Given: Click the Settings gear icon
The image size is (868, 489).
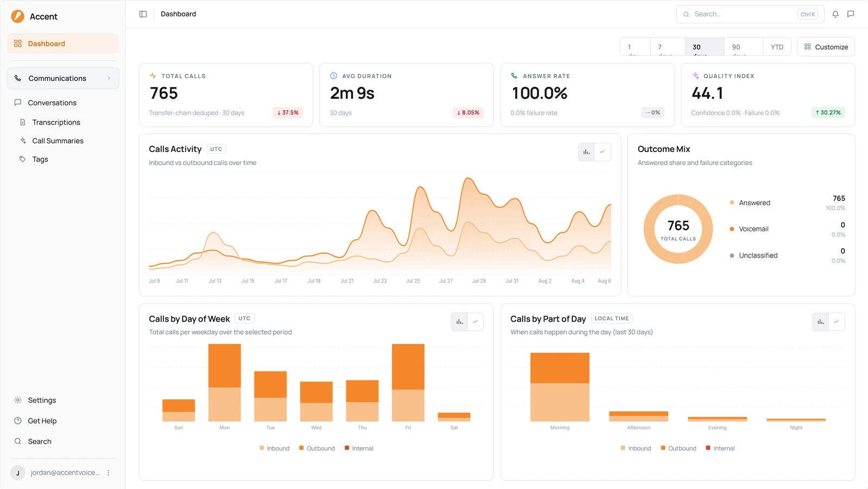Looking at the screenshot, I should pos(18,400).
